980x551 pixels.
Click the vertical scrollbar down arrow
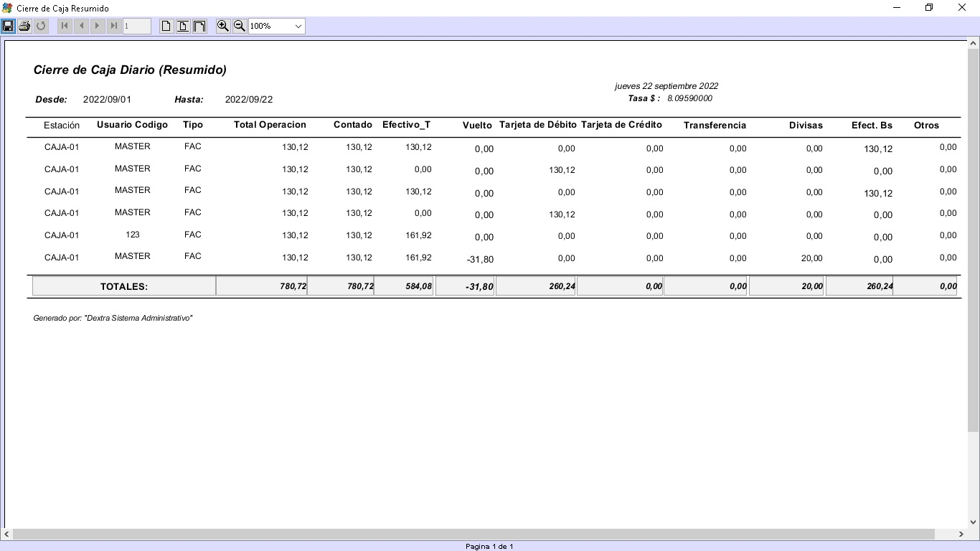click(974, 522)
